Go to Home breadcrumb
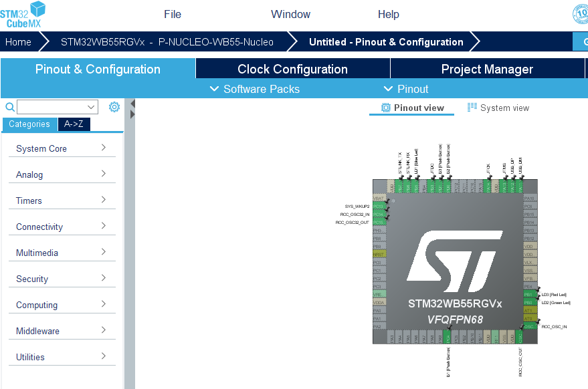This screenshot has height=389, width=588. (18, 42)
